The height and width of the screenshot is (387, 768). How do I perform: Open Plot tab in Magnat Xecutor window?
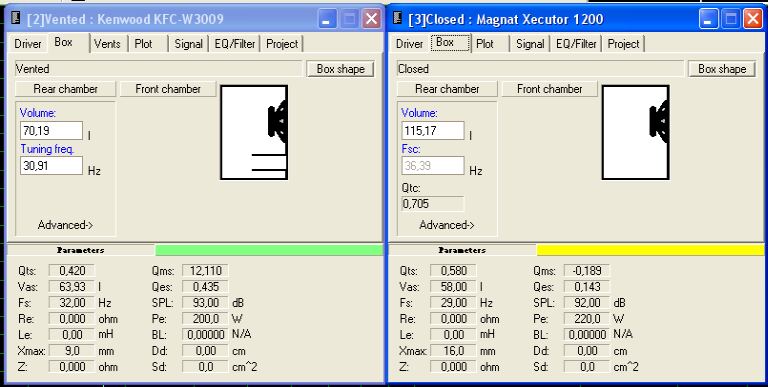[x=485, y=44]
